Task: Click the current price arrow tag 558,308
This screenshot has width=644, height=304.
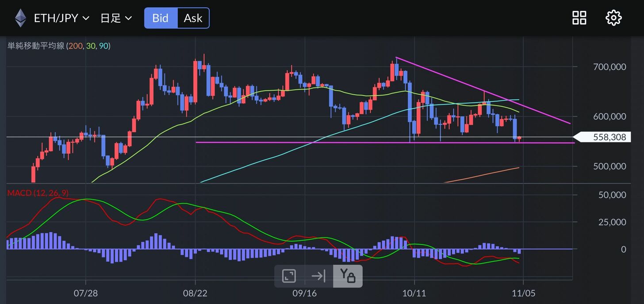Action: click(x=602, y=137)
